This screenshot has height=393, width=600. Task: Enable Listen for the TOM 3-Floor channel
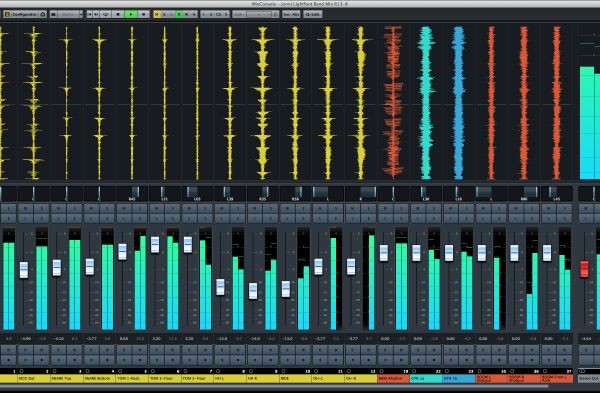pos(189,218)
